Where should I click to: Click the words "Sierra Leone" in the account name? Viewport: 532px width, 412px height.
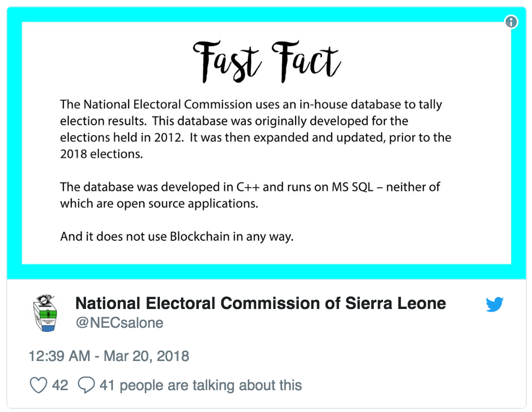pos(396,303)
